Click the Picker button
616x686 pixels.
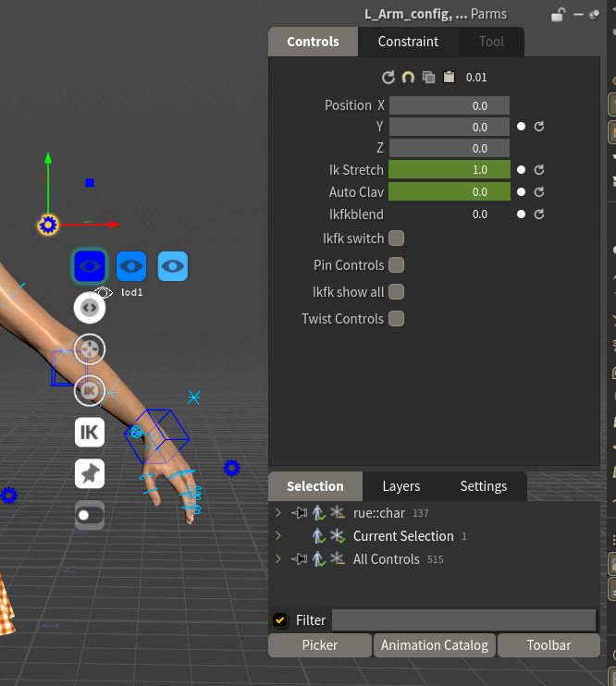click(320, 645)
